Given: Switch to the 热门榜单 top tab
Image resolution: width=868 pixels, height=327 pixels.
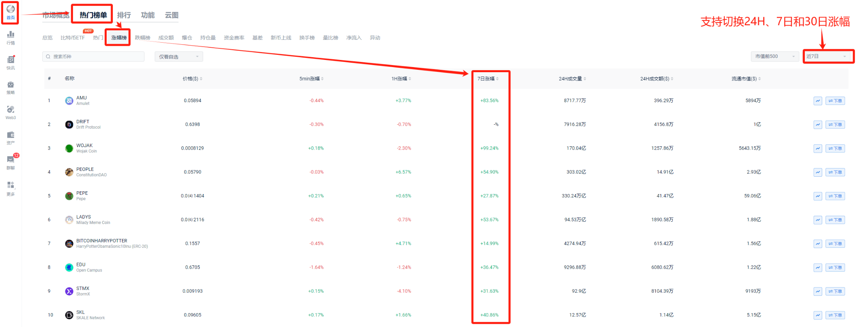Looking at the screenshot, I should pyautogui.click(x=93, y=15).
